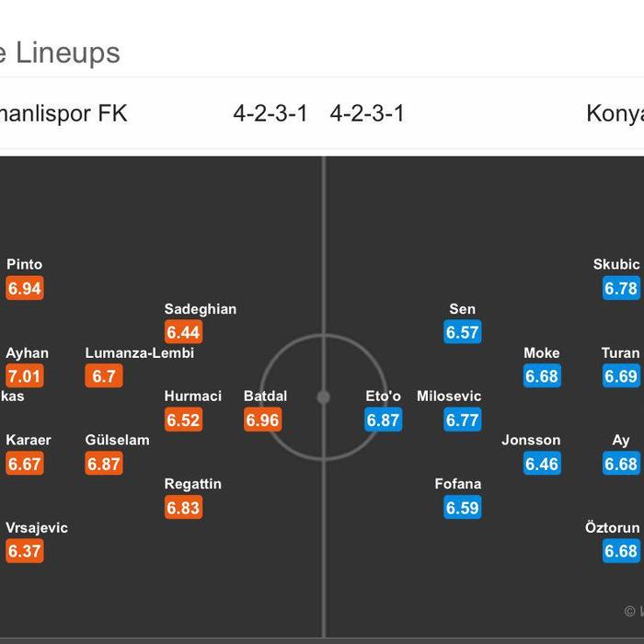The image size is (644, 644).
Task: Select Milosevic's 6.77 rating badge
Action: coord(463,420)
